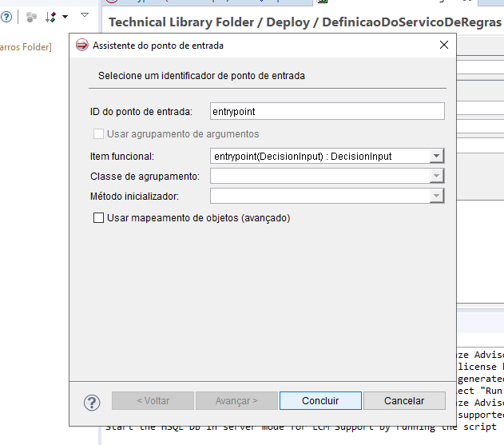The width and height of the screenshot is (504, 445).
Task: Click Usar agrupamento de argumentos checkbox
Action: tap(98, 133)
